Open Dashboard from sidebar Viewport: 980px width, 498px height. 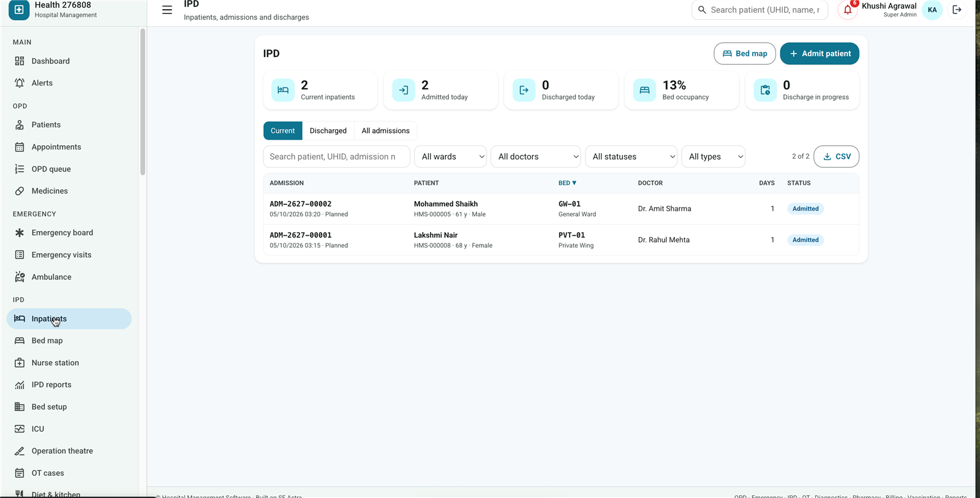69,61
